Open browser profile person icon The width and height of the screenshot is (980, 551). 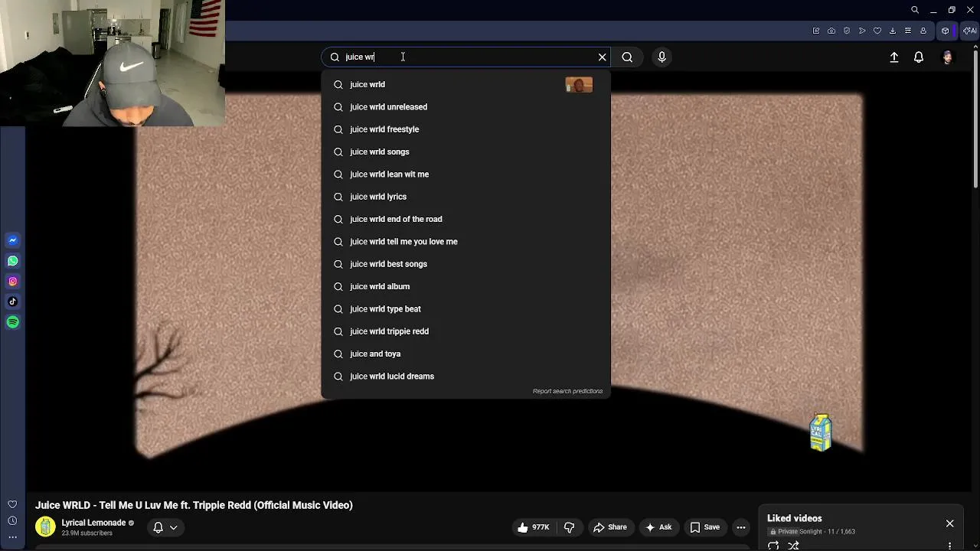pyautogui.click(x=923, y=31)
